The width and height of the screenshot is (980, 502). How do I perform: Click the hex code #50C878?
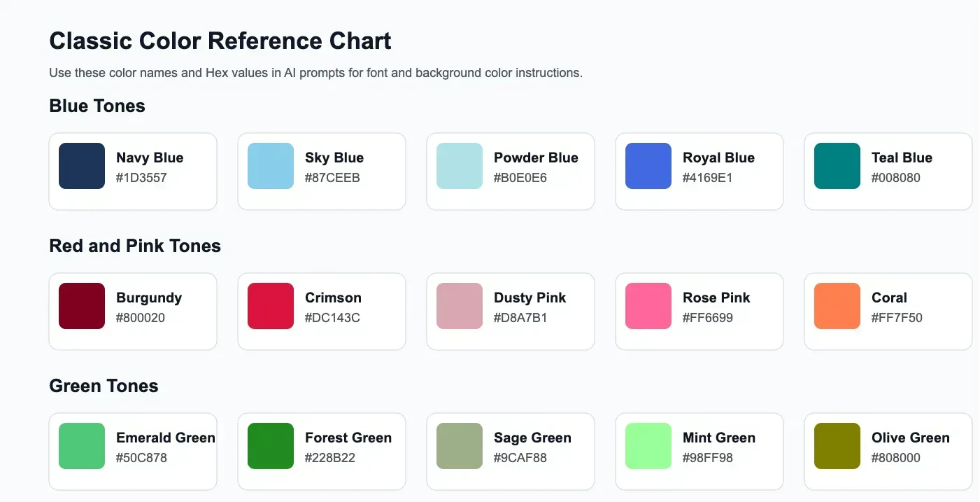(141, 458)
